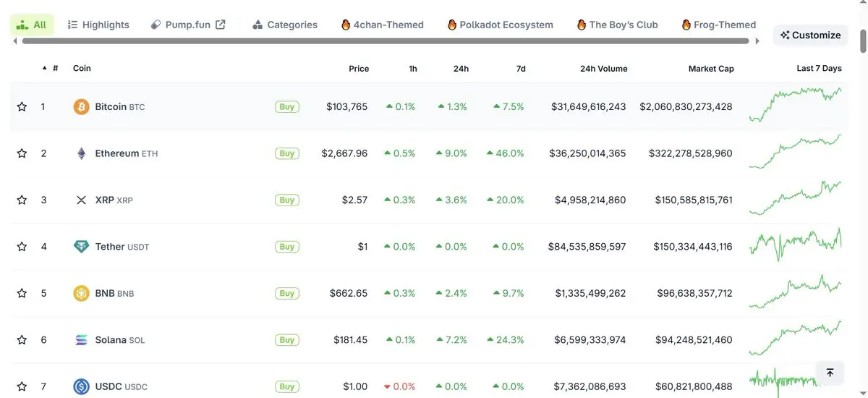Favorite Bitcoin with the star toggle

pyautogui.click(x=22, y=107)
